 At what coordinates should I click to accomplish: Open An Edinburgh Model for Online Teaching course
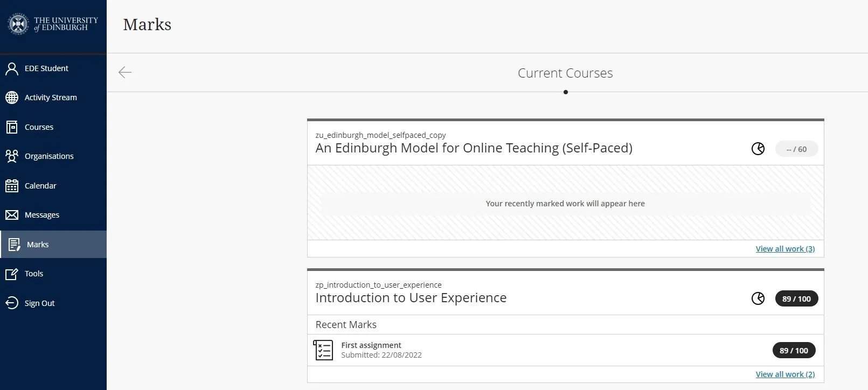click(x=474, y=148)
